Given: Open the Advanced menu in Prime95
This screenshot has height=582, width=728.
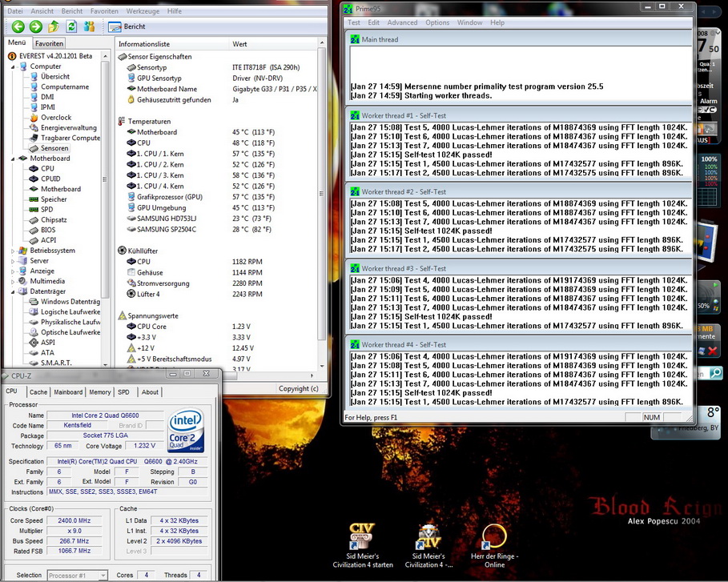Looking at the screenshot, I should pyautogui.click(x=402, y=22).
